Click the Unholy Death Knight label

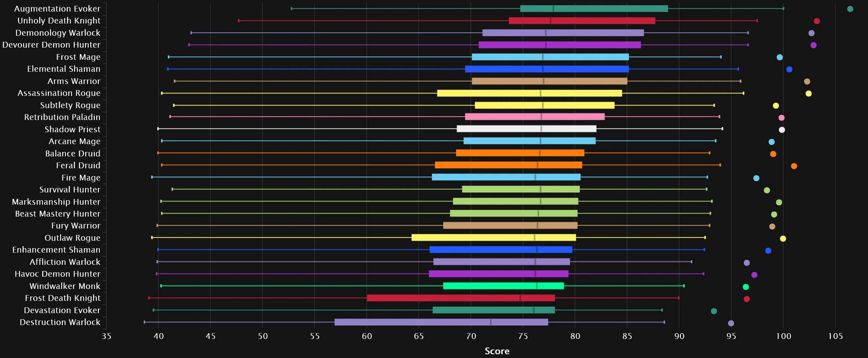click(59, 21)
